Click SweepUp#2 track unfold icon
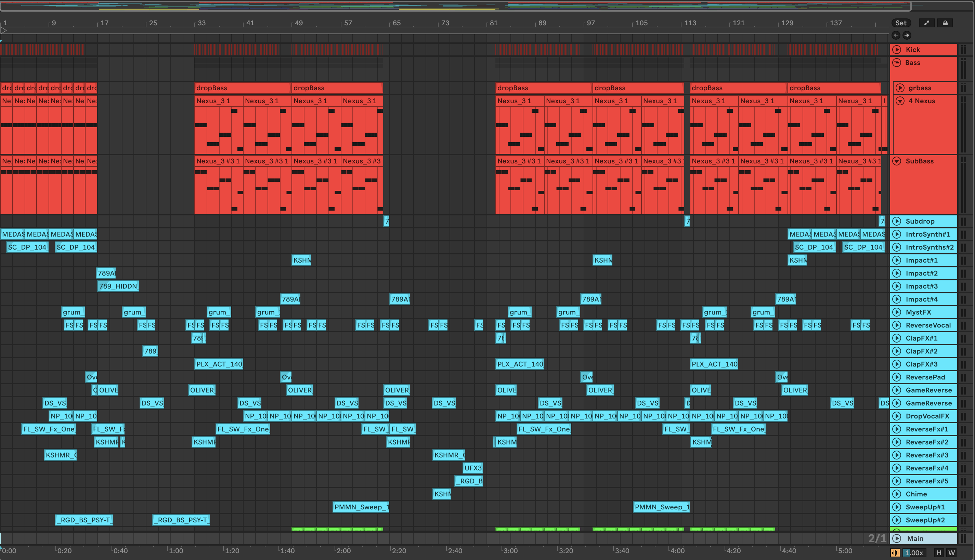This screenshot has width=975, height=560. pos(897,520)
